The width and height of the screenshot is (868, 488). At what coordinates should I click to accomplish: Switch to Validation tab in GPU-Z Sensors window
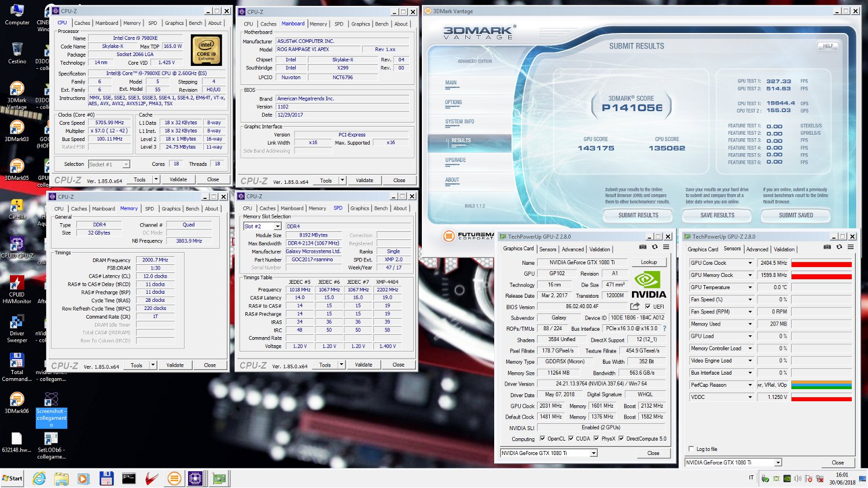pyautogui.click(x=784, y=249)
